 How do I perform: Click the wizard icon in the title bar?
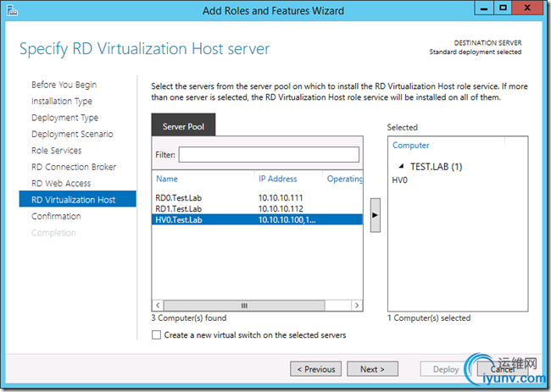pyautogui.click(x=12, y=9)
